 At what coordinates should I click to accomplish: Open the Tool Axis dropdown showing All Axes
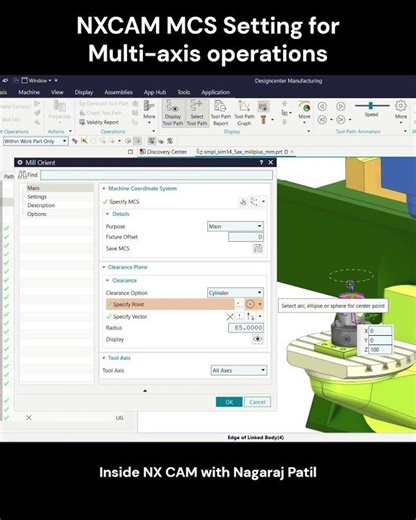(239, 370)
